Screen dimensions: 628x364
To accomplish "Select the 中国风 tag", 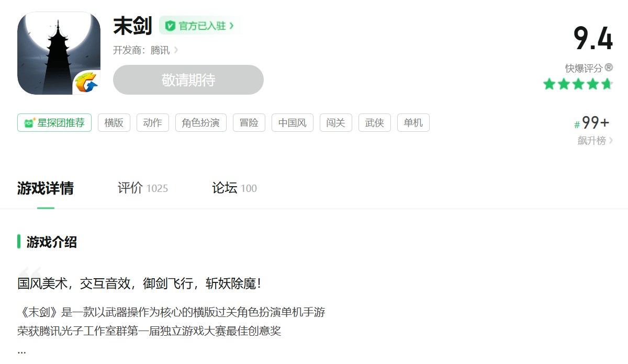I will (293, 123).
